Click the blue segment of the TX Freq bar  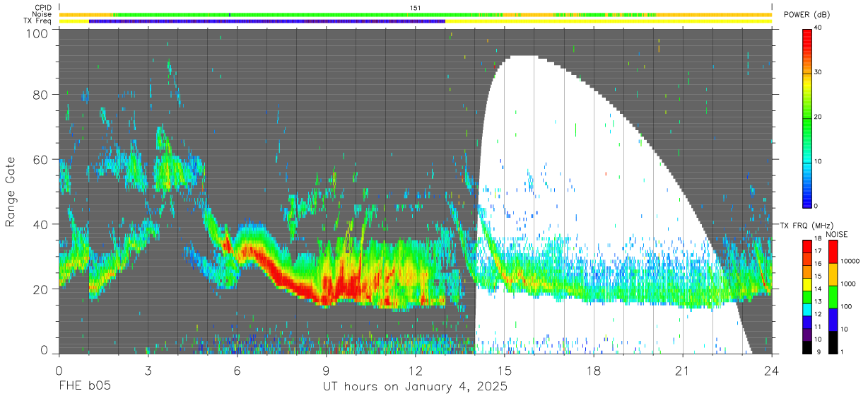[x=267, y=21]
